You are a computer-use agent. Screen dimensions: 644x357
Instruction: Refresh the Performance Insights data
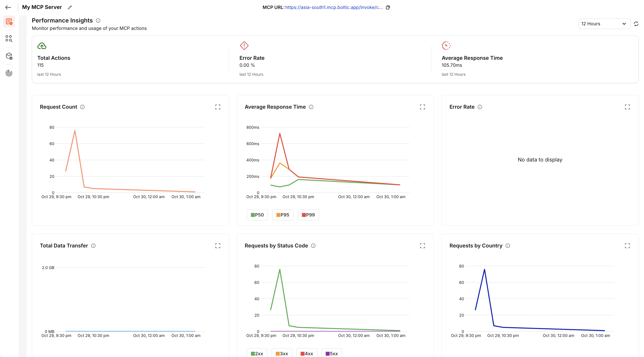point(637,24)
